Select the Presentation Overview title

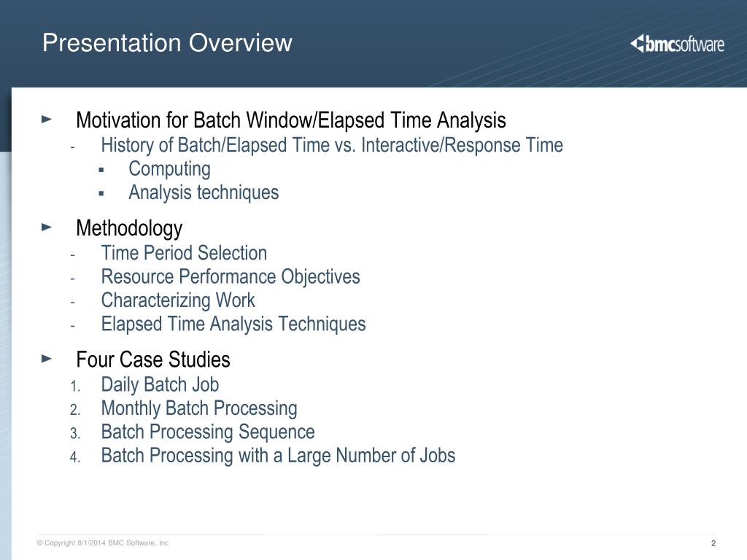point(167,43)
